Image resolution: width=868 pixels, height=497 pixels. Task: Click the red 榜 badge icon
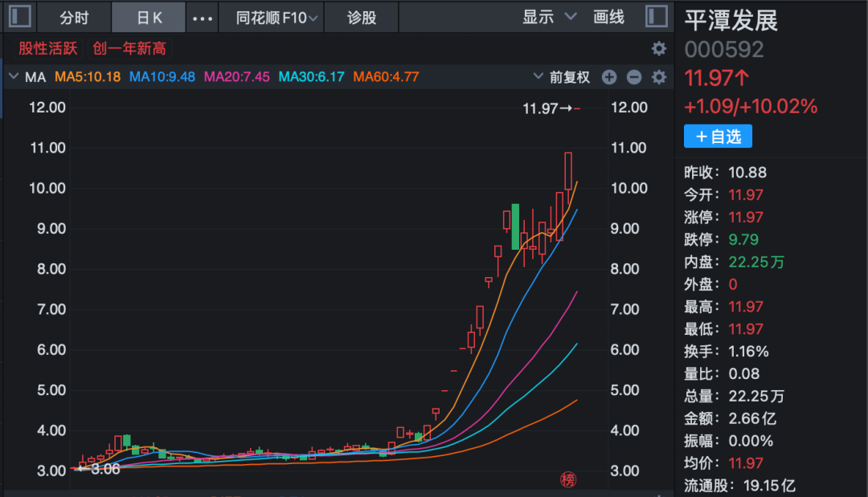(568, 480)
